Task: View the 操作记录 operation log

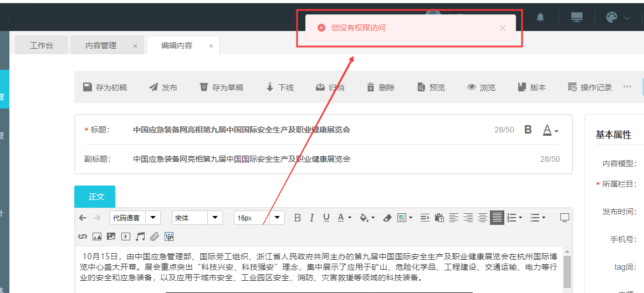Action: (590, 87)
